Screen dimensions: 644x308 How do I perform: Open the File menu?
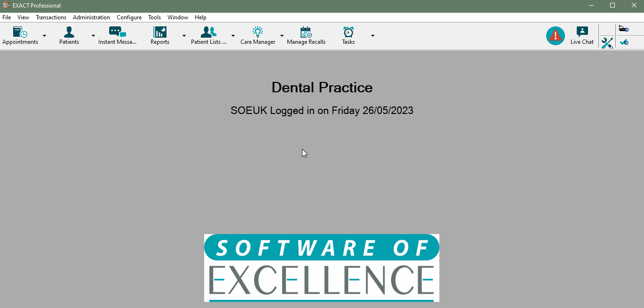(x=7, y=17)
